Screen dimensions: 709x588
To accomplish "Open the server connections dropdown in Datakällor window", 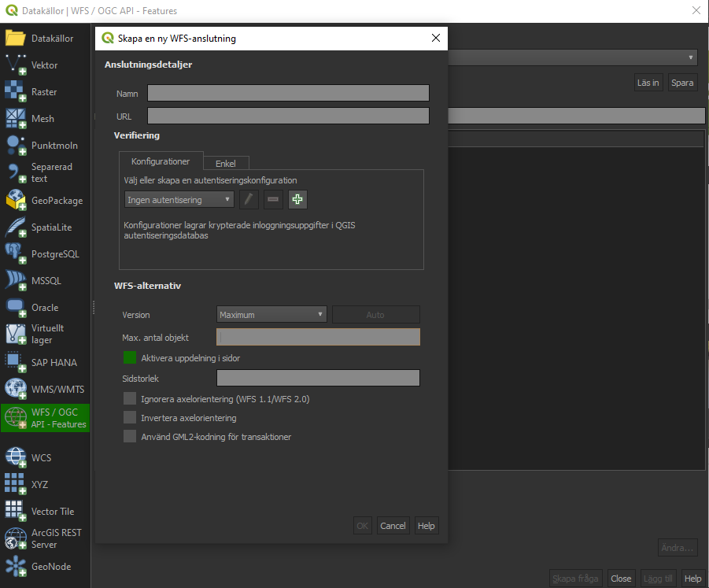I will coord(572,57).
